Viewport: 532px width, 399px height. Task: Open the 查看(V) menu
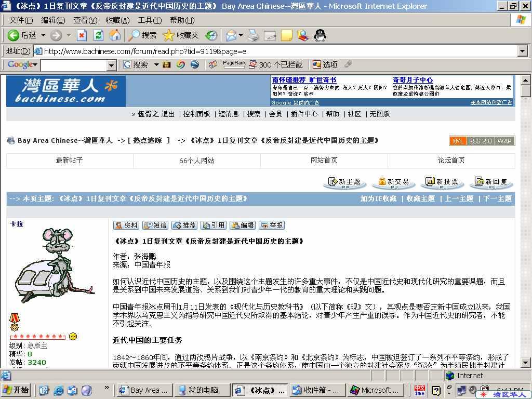(85, 20)
